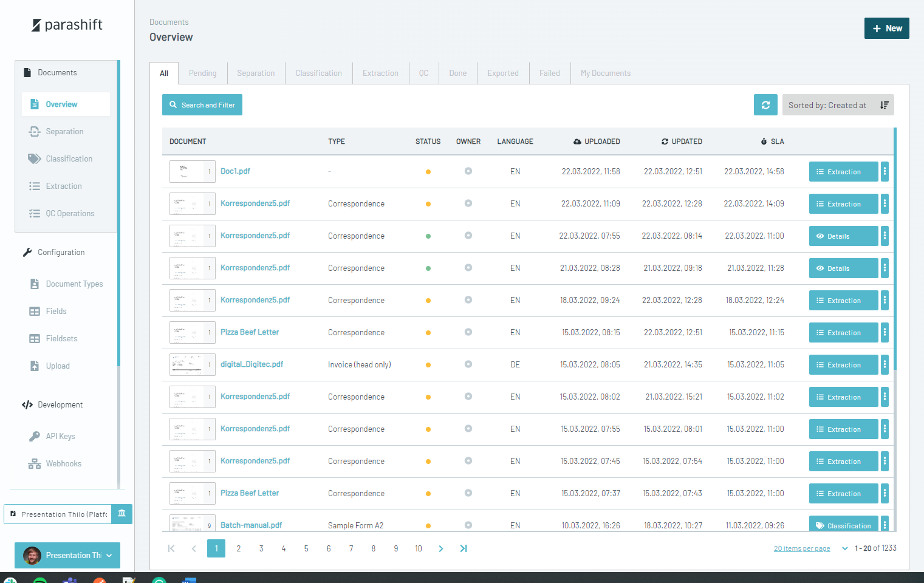Open Doc1.pdf document link

coord(235,171)
